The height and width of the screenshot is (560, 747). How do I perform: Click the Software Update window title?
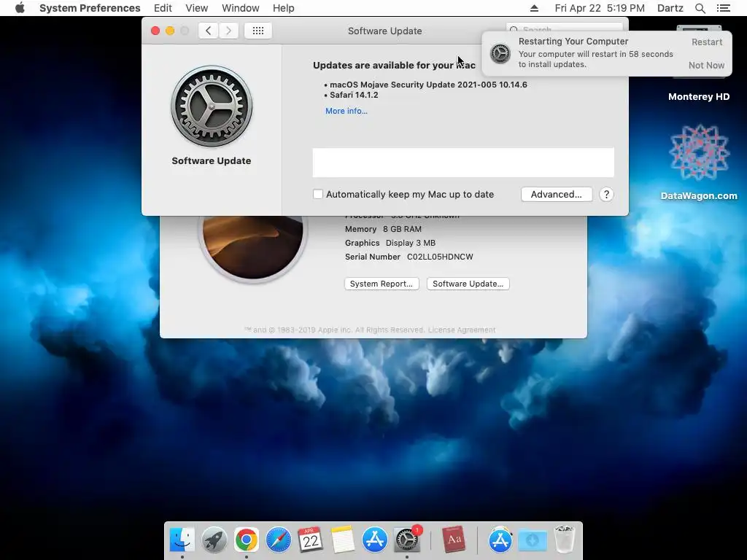point(385,31)
